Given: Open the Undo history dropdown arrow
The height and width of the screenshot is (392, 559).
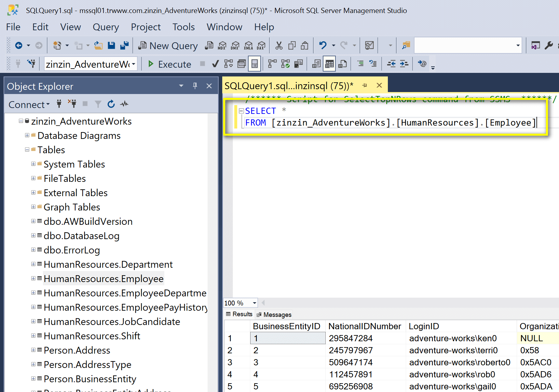Looking at the screenshot, I should click(x=334, y=46).
